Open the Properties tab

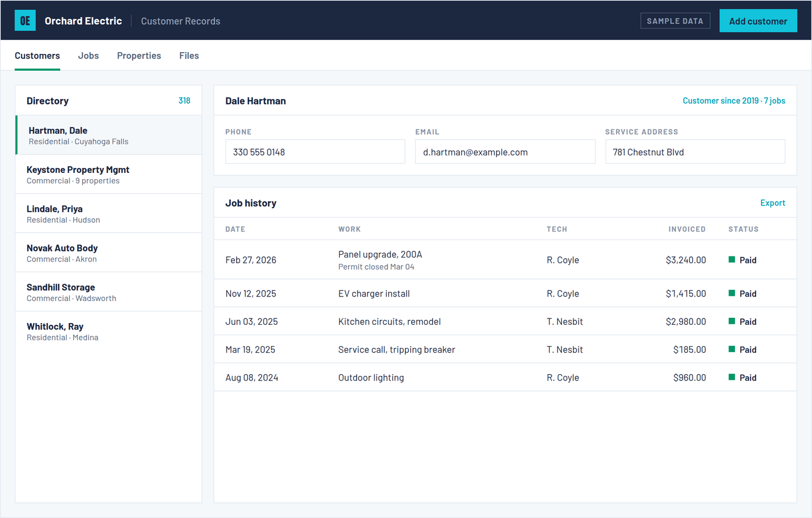click(139, 56)
